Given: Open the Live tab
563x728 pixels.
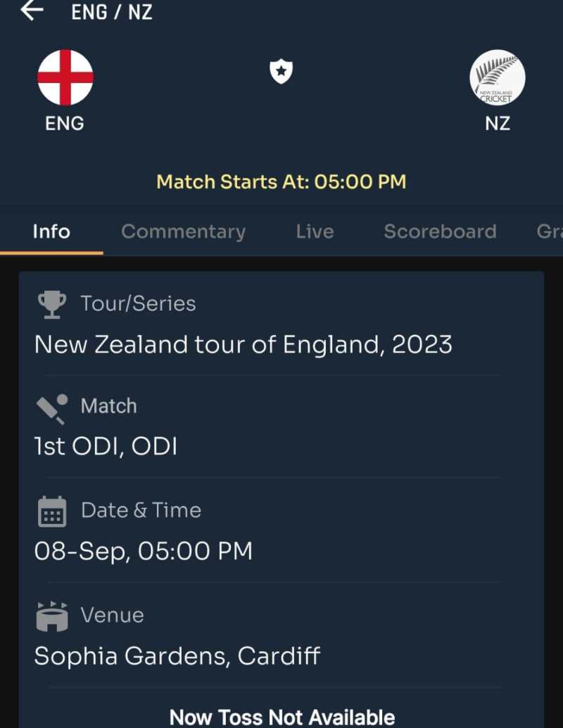Looking at the screenshot, I should pyautogui.click(x=315, y=232).
